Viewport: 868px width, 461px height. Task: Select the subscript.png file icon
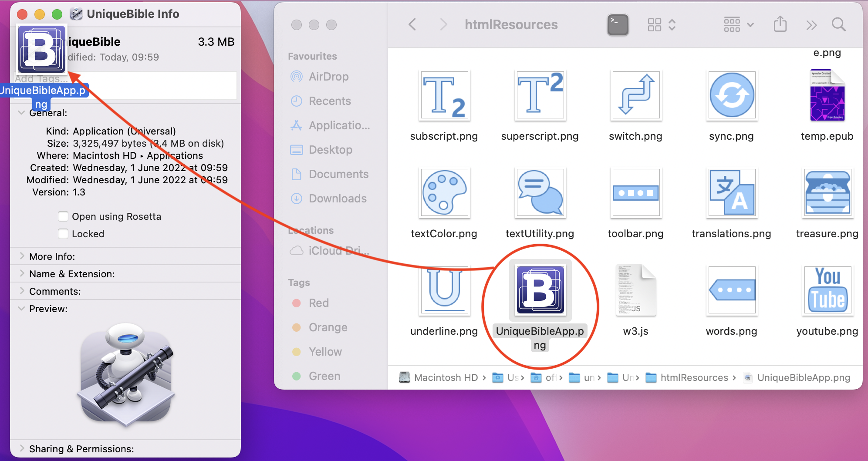(x=444, y=96)
